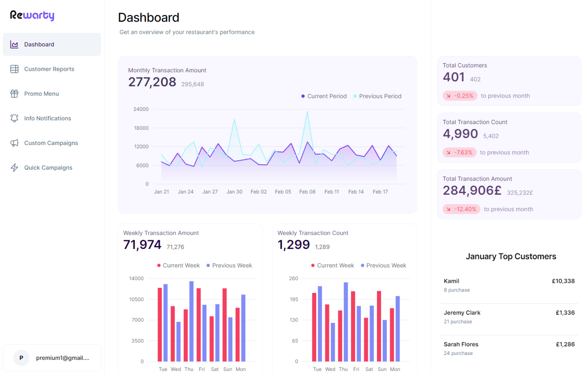Go to Promo Menu
The image size is (588, 373).
pyautogui.click(x=52, y=94)
